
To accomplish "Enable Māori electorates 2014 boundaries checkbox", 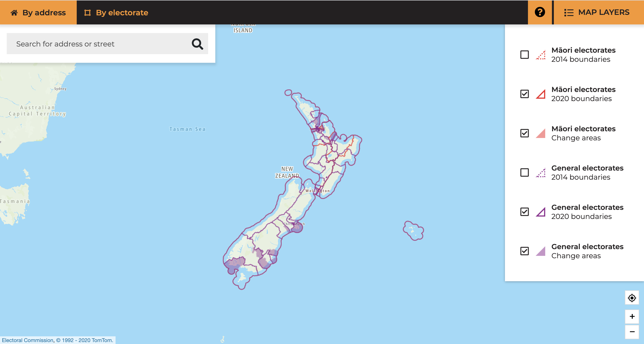I will coord(524,55).
